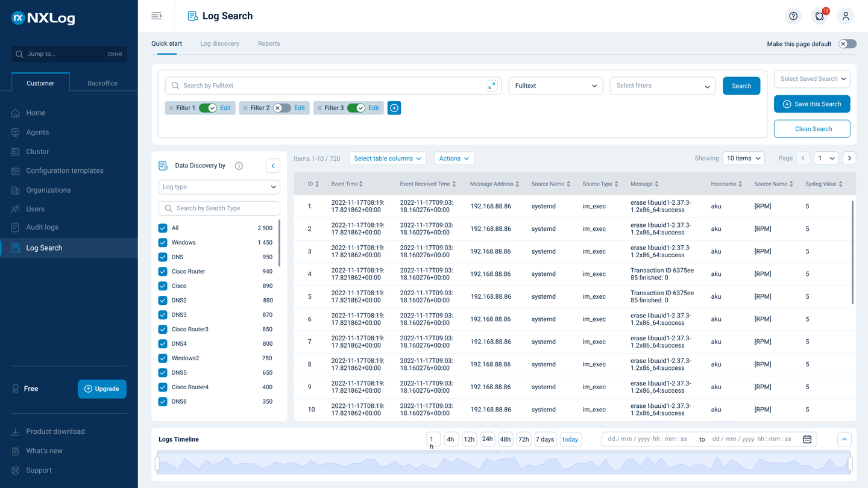Click the Upgrade button
Viewport: 868px width, 488px height.
102,389
